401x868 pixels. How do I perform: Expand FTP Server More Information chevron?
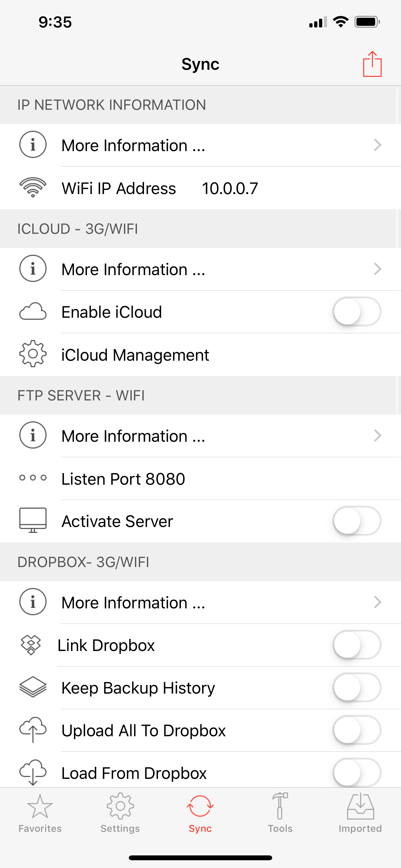coord(377,436)
